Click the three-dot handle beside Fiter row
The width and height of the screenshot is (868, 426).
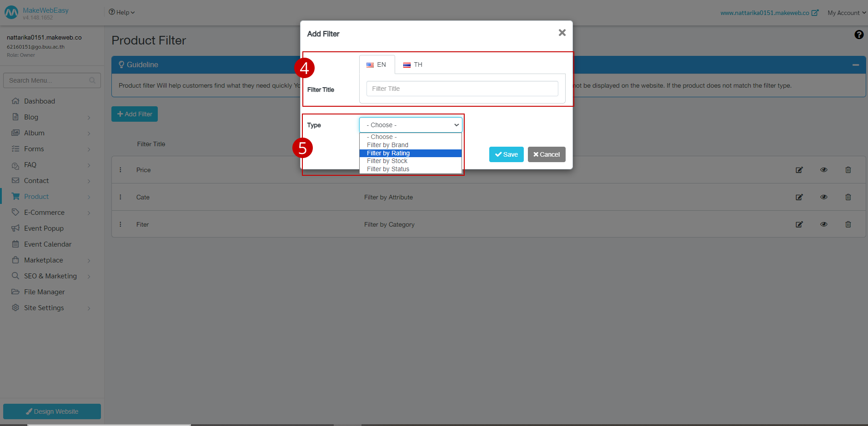click(x=120, y=224)
